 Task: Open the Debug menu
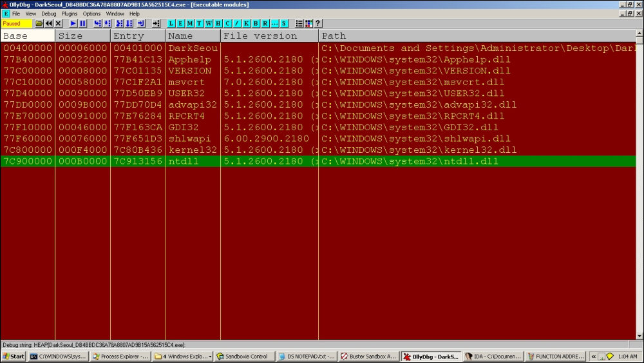(x=48, y=14)
